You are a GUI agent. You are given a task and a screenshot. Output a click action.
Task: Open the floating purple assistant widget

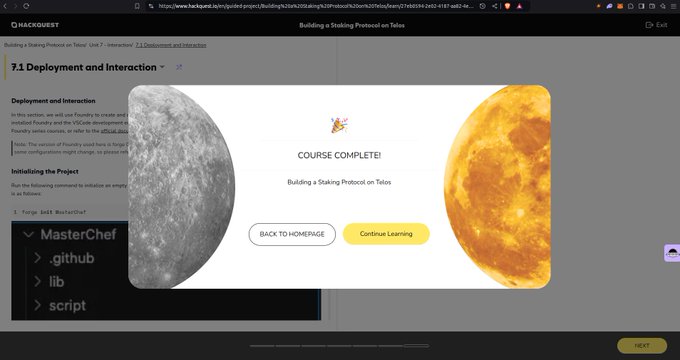tap(672, 253)
